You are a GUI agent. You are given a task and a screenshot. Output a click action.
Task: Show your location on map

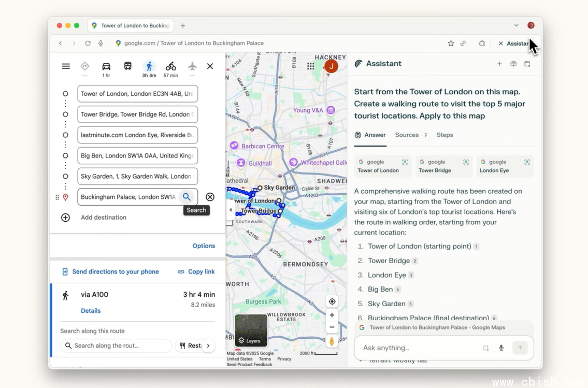[332, 301]
